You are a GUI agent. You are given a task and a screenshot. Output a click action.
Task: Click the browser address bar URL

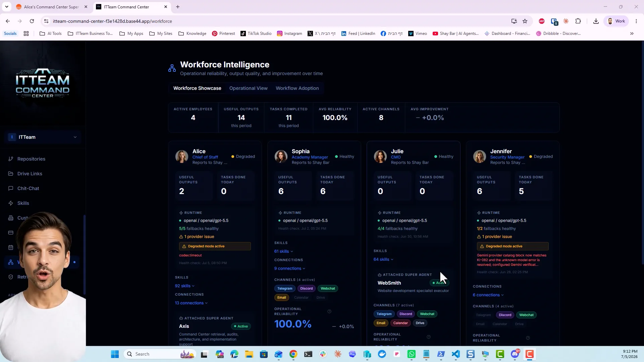pyautogui.click(x=112, y=21)
